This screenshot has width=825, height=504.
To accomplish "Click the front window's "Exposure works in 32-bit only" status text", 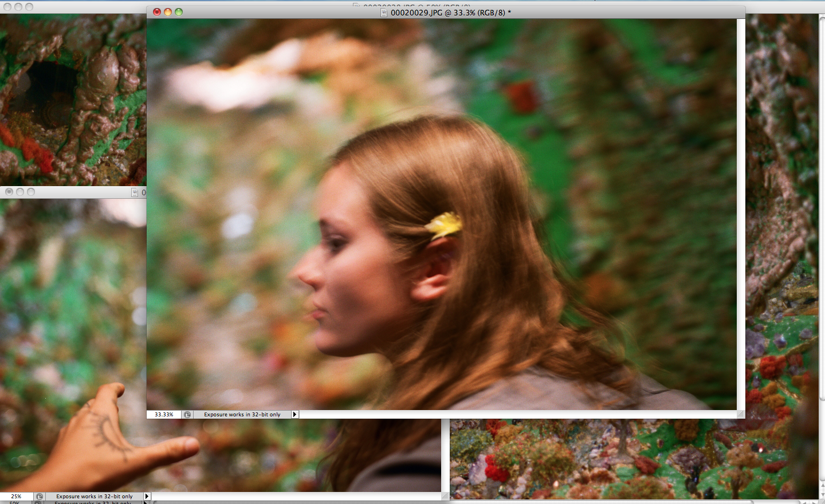I will pyautogui.click(x=242, y=415).
